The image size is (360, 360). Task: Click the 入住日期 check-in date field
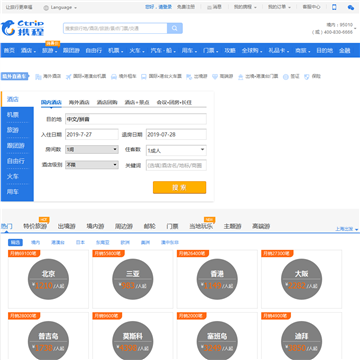click(92, 134)
